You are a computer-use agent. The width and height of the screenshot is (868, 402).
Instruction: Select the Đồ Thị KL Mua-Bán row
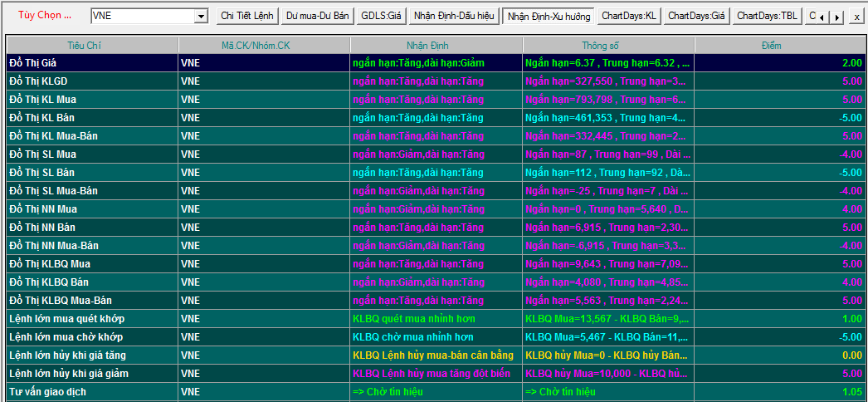coord(436,136)
